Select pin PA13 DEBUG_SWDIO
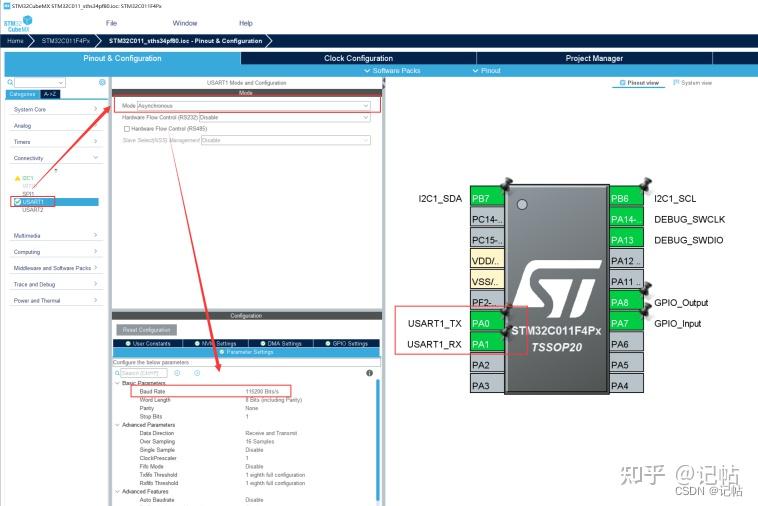The image size is (758, 506). [x=627, y=240]
